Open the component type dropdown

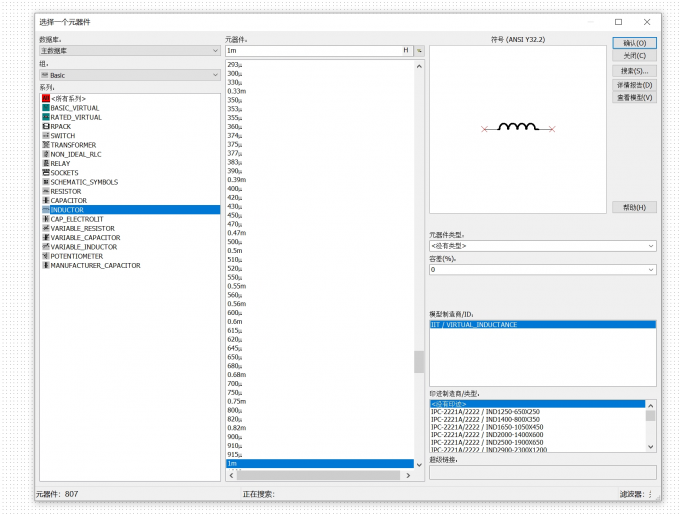point(543,246)
